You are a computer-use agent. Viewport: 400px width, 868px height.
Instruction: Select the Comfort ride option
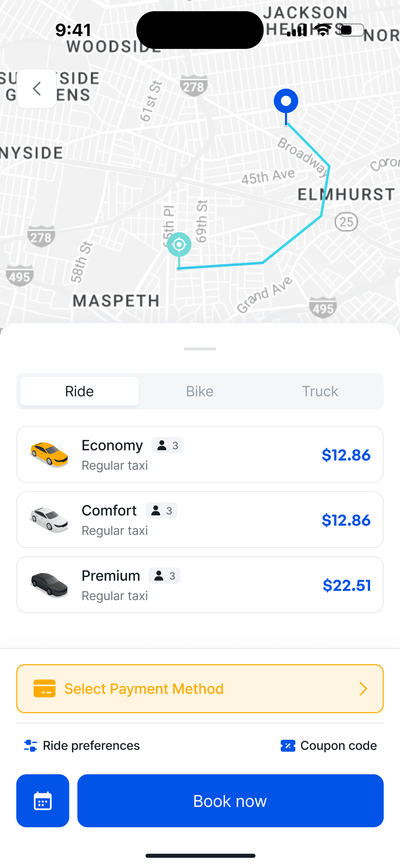(200, 520)
